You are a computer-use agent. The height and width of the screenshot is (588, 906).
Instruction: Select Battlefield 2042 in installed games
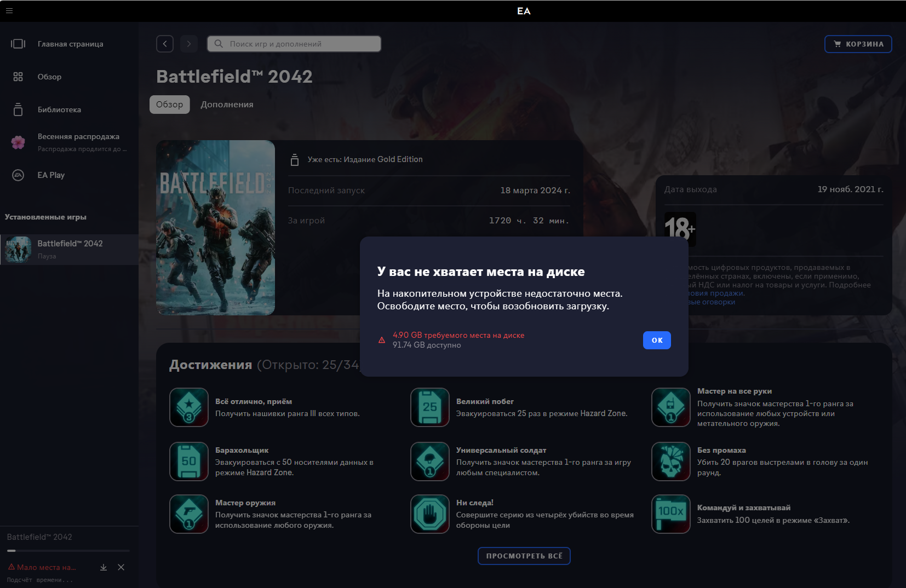click(x=69, y=250)
